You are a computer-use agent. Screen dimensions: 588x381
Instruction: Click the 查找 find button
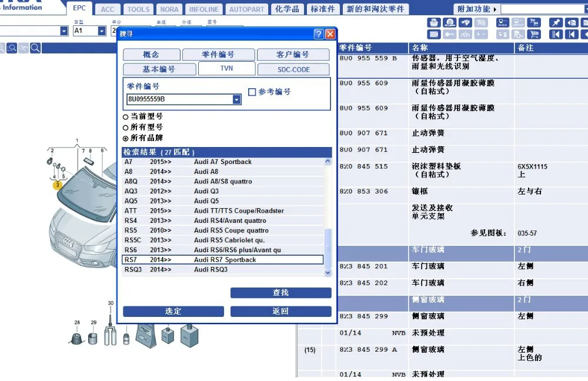pos(281,293)
